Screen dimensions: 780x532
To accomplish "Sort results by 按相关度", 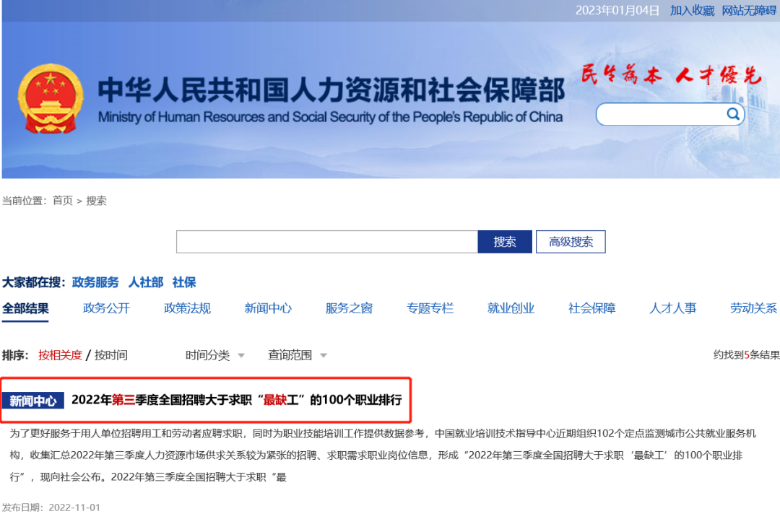I will coord(62,355).
